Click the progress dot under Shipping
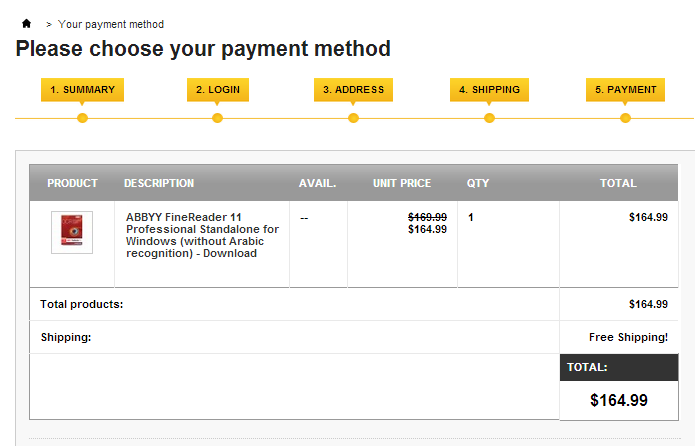Image resolution: width=695 pixels, height=446 pixels. coord(489,118)
